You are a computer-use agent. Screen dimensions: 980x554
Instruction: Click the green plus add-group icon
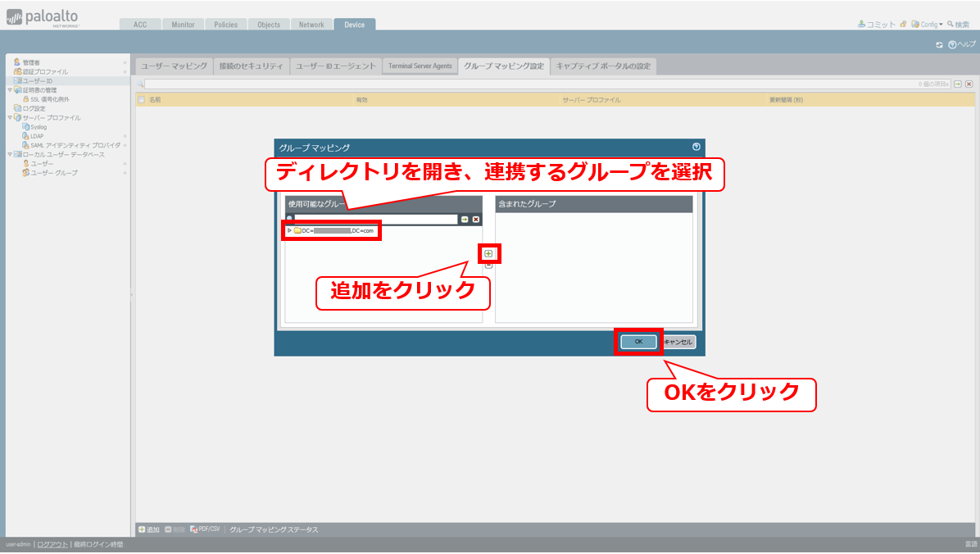tap(488, 253)
